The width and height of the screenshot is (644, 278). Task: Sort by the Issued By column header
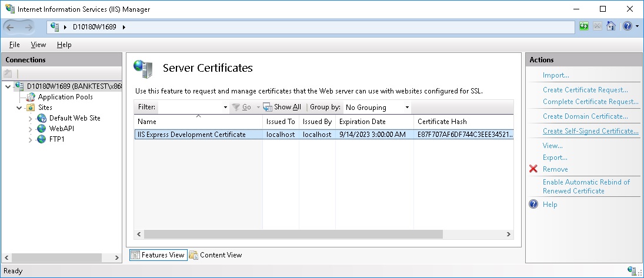pos(318,122)
